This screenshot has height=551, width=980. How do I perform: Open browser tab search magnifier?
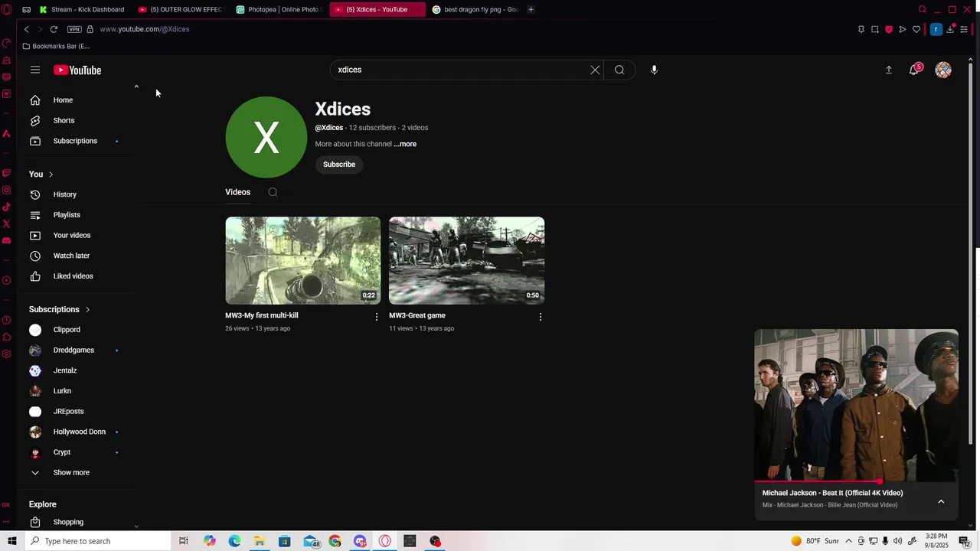click(923, 9)
